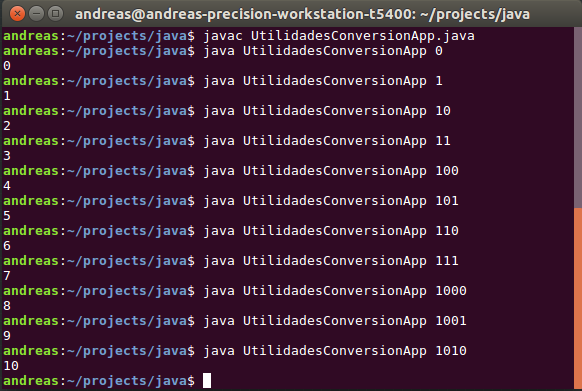
Task: Click the command with argument 10
Action: tap(327, 111)
